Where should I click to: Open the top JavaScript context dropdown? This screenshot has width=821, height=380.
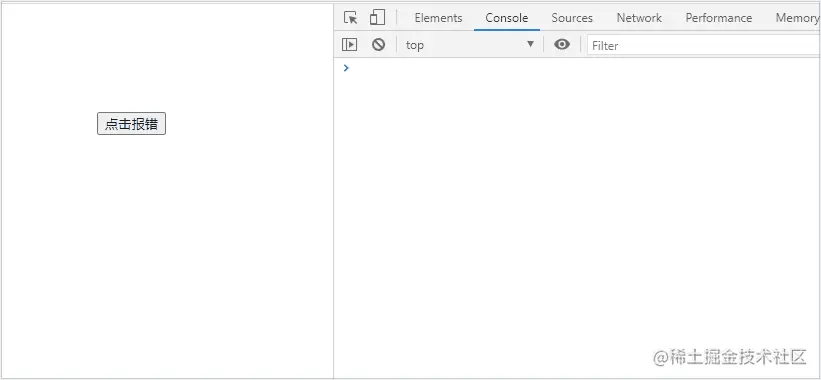(470, 45)
